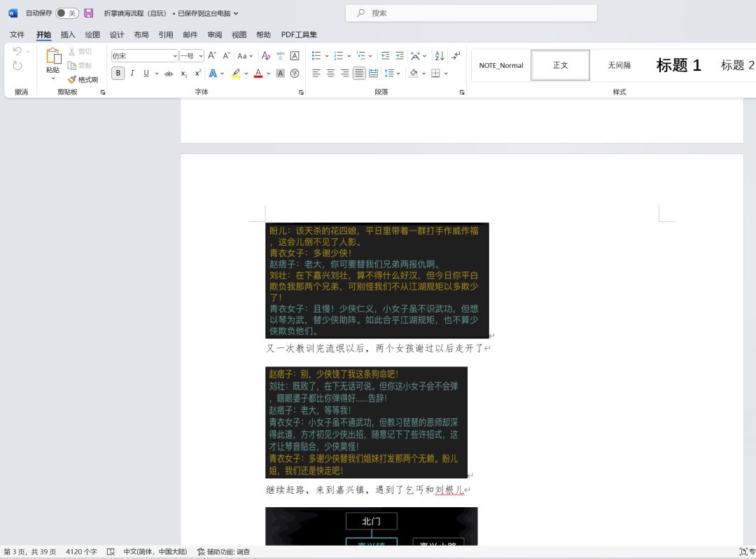Click the Character Border icon
The height and width of the screenshot is (559, 756).
295,56
